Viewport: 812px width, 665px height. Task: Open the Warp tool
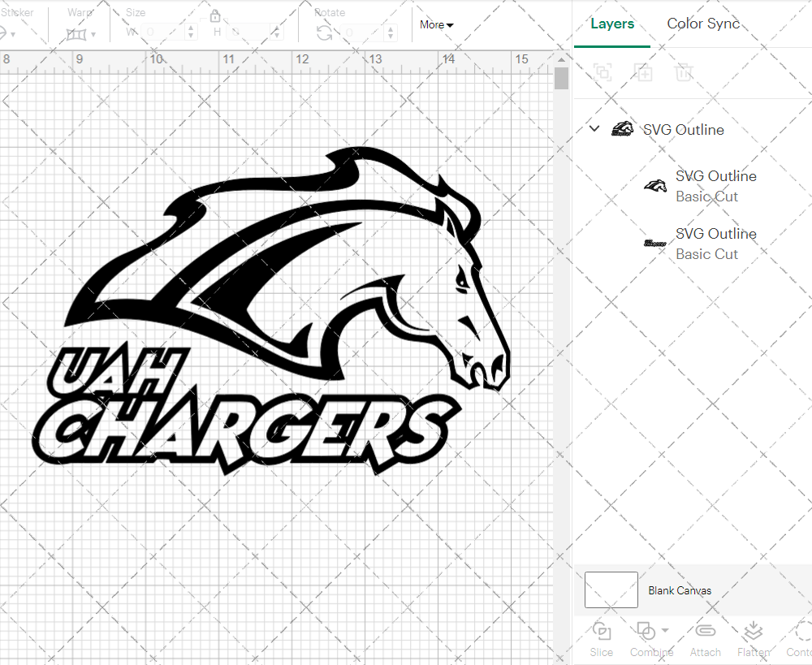(x=77, y=34)
